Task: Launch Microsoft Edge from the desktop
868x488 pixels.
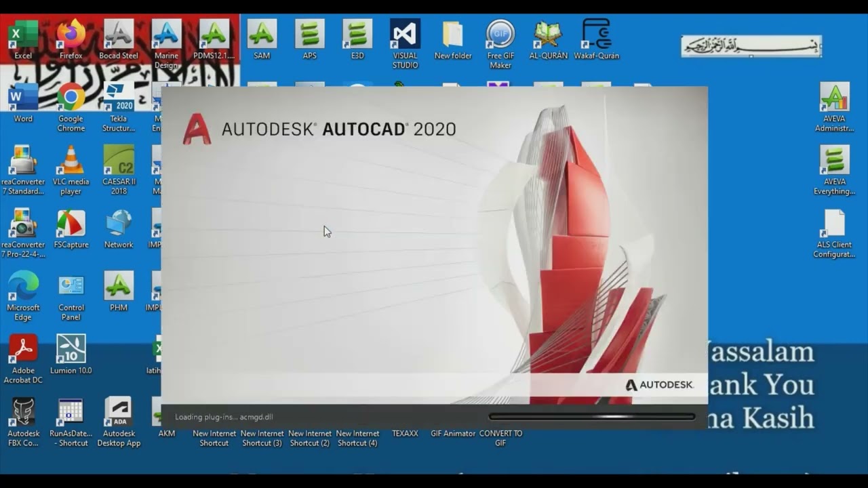Action: coord(23,296)
